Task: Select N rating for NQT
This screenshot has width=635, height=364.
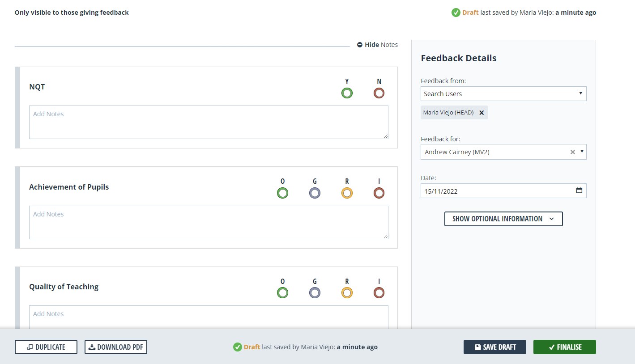Action: coord(379,93)
